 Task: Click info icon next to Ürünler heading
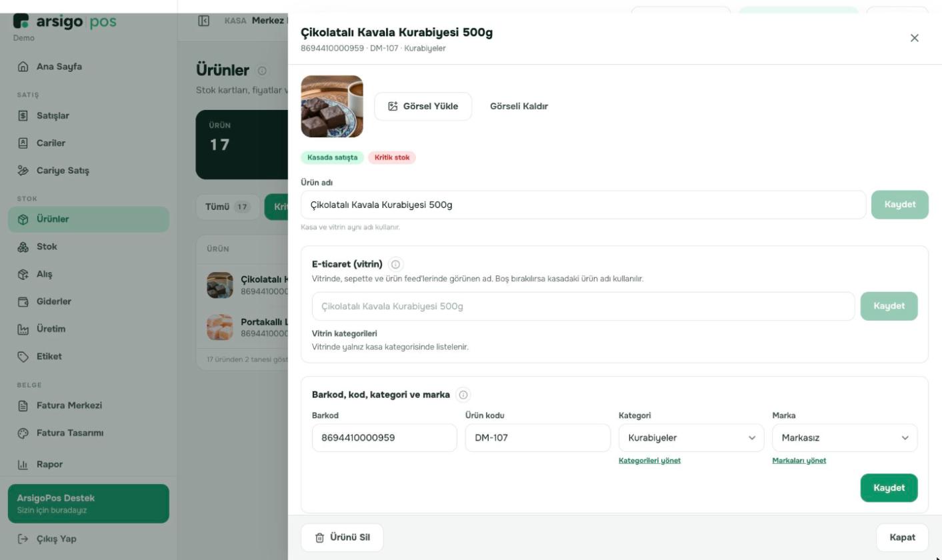[x=262, y=71]
